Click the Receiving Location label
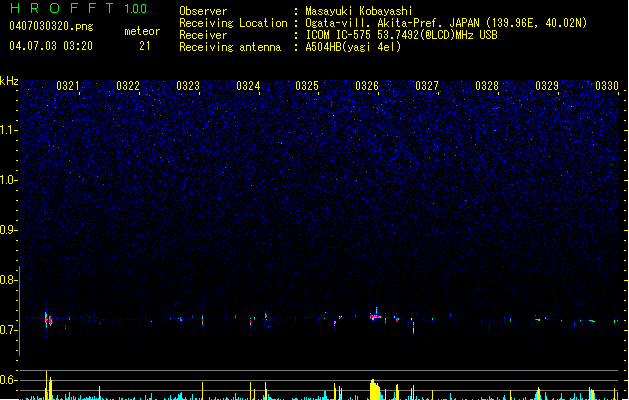 point(233,23)
